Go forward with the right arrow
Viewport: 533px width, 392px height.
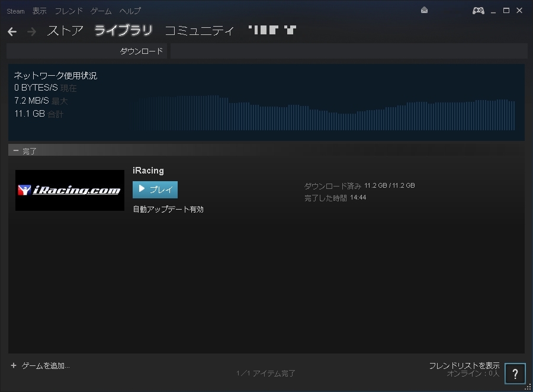pyautogui.click(x=31, y=31)
